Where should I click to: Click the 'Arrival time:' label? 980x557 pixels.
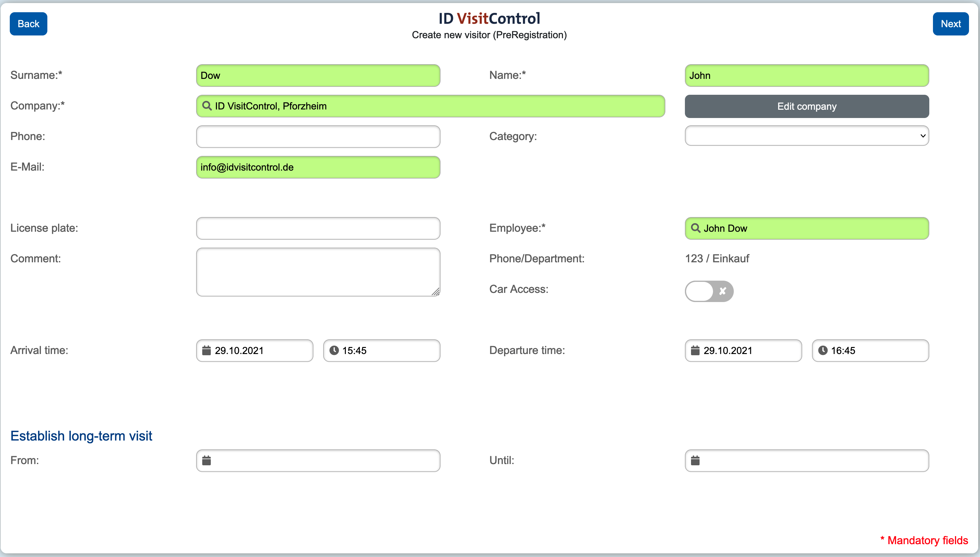[39, 350]
